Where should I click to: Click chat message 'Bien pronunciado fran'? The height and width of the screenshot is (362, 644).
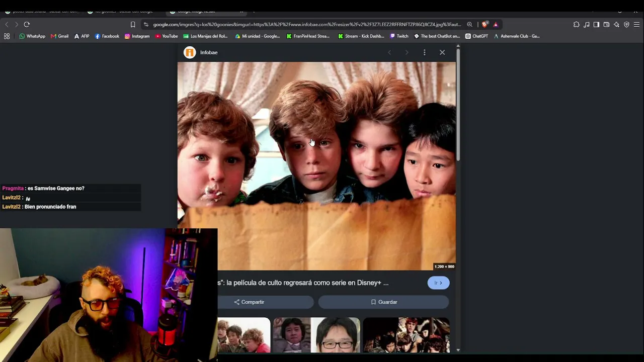[50, 207]
